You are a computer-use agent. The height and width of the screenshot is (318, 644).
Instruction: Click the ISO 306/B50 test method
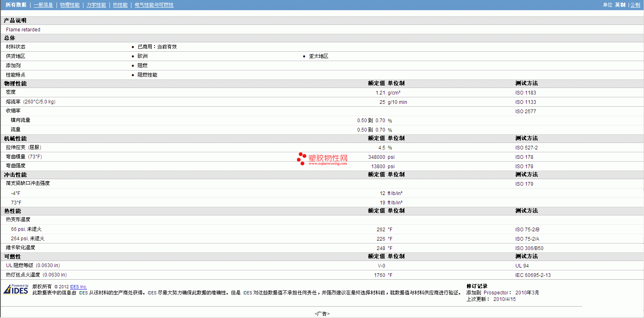(529, 248)
